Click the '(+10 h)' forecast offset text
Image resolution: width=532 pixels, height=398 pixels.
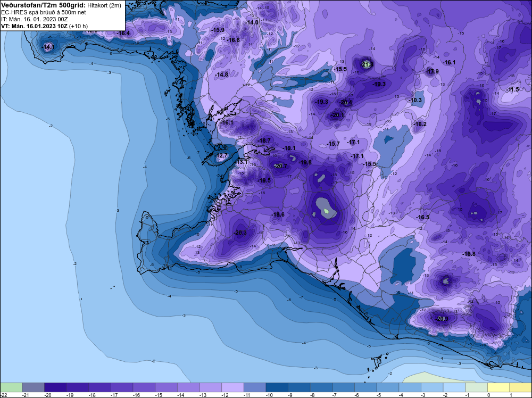pos(78,26)
